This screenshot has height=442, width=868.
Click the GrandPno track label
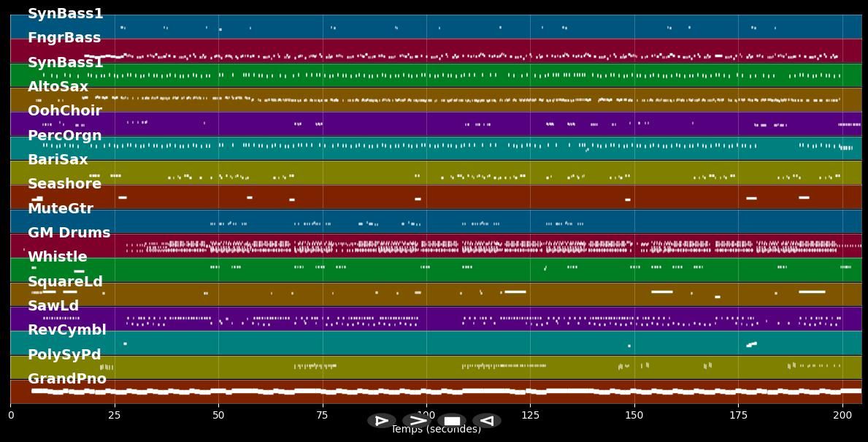click(67, 379)
